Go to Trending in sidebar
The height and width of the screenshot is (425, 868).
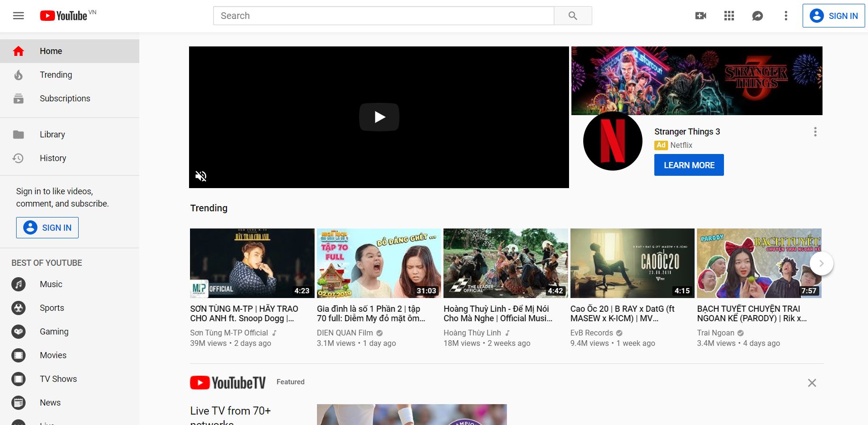pyautogui.click(x=56, y=75)
